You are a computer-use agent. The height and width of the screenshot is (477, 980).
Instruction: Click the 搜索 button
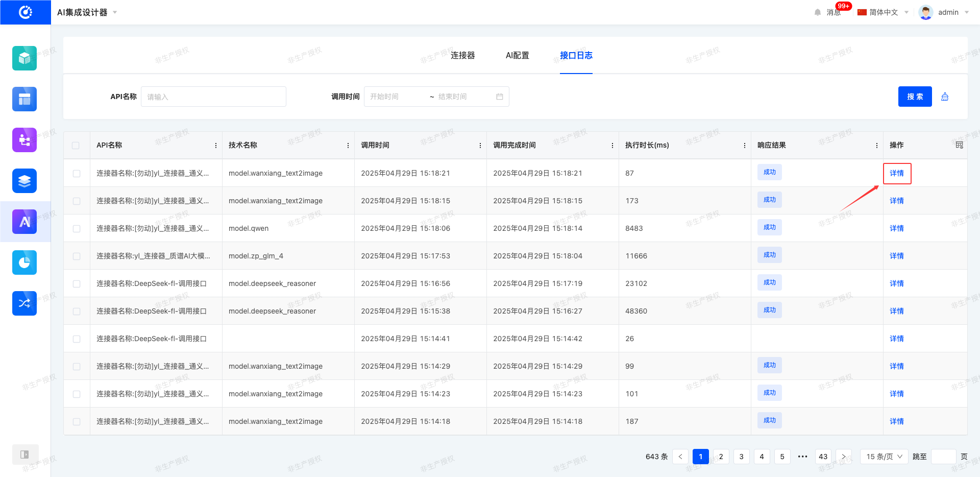coord(915,97)
